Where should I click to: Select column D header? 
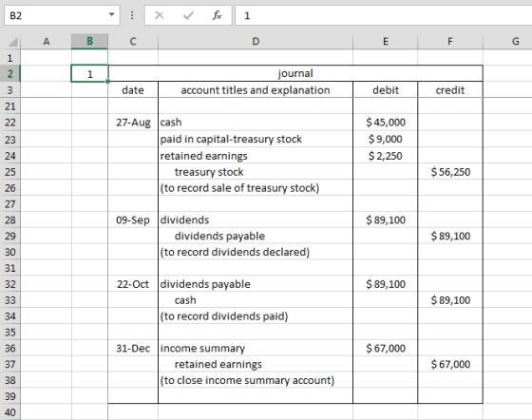[256, 42]
